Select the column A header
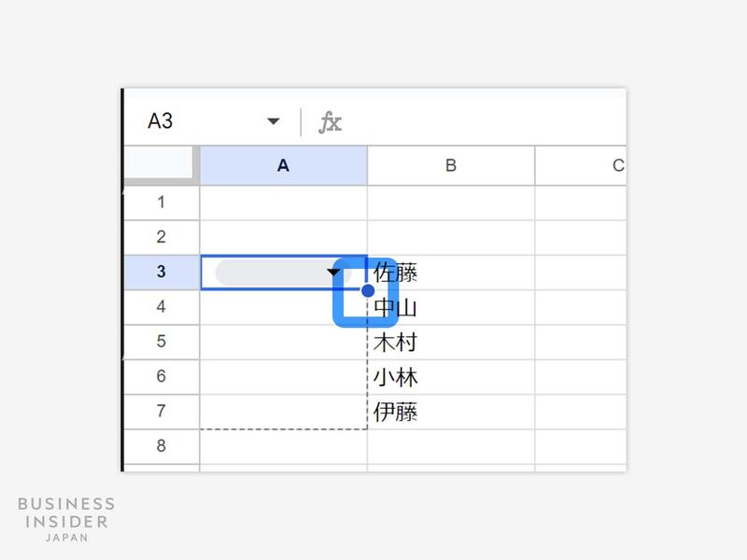The width and height of the screenshot is (747, 560). [284, 165]
